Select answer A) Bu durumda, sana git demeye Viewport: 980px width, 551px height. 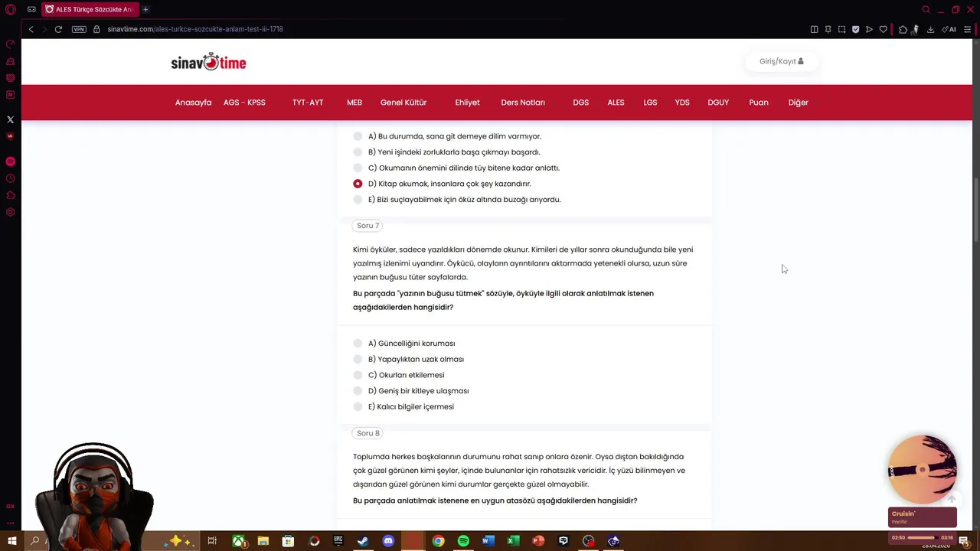[x=358, y=136]
